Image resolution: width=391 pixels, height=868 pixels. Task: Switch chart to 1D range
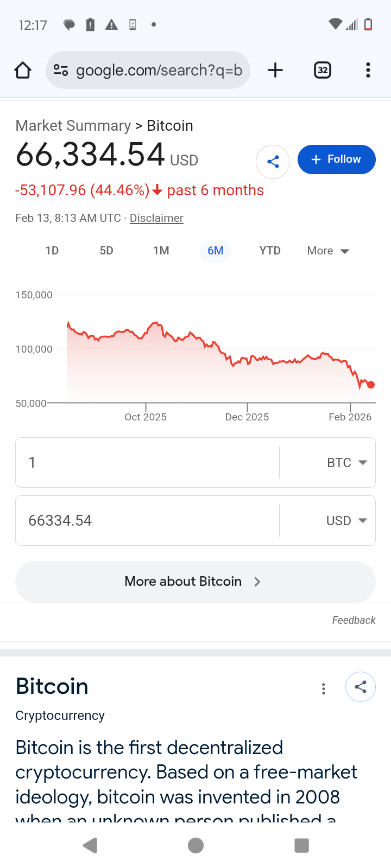coord(52,251)
